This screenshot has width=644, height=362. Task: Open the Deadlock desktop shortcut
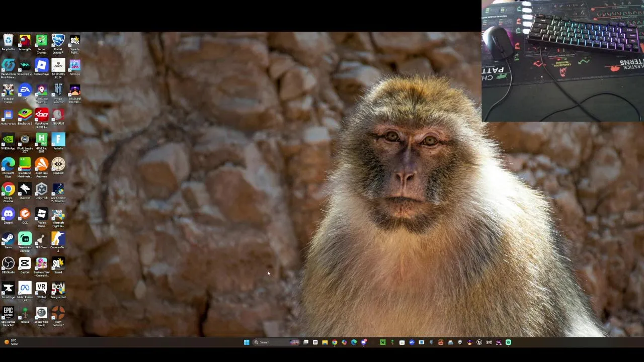pos(58,166)
